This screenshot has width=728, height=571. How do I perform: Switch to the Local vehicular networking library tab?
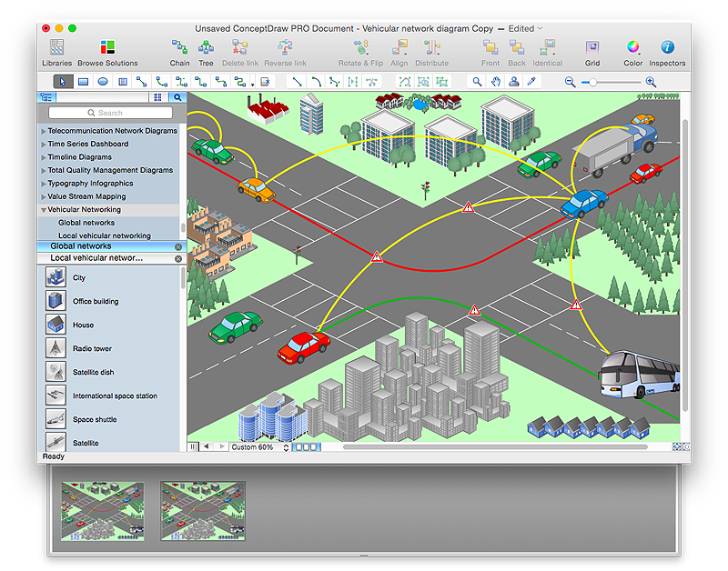pos(96,258)
